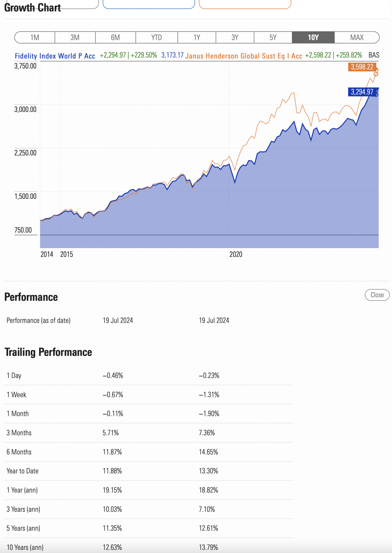Select the 1M time range tab

pos(35,37)
